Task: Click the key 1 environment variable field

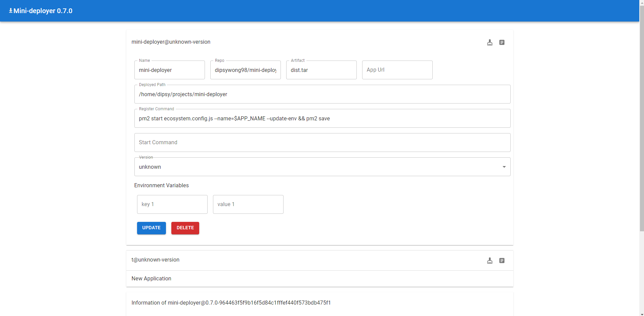Action: pos(172,204)
